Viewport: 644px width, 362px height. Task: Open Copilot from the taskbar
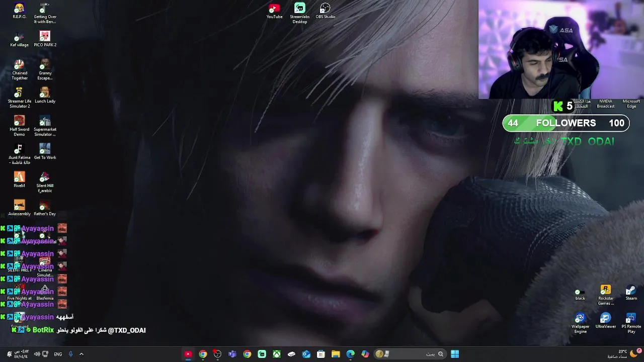(x=365, y=354)
